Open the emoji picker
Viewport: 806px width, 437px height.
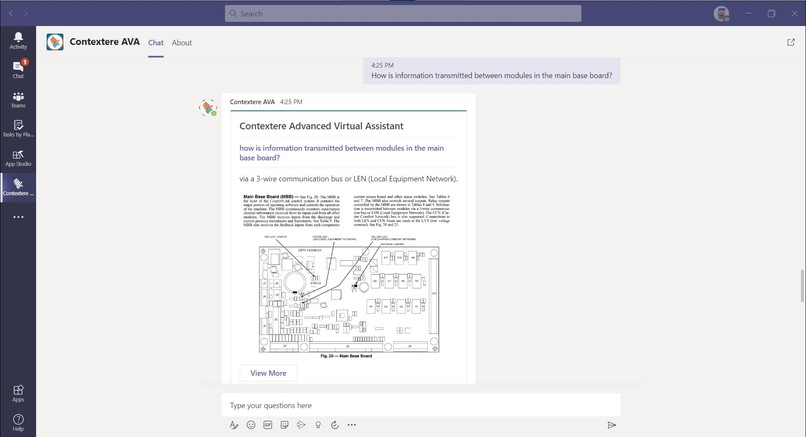click(x=251, y=425)
